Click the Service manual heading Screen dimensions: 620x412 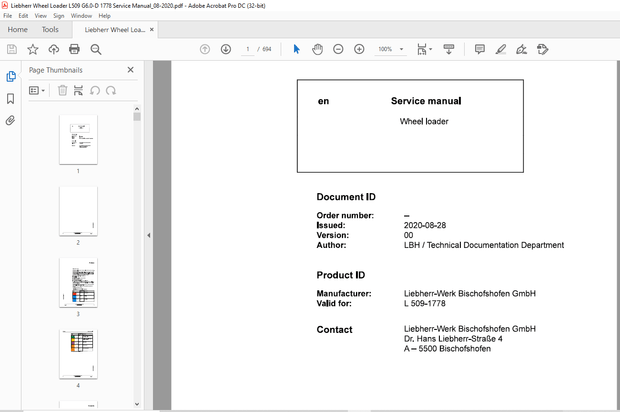[426, 101]
